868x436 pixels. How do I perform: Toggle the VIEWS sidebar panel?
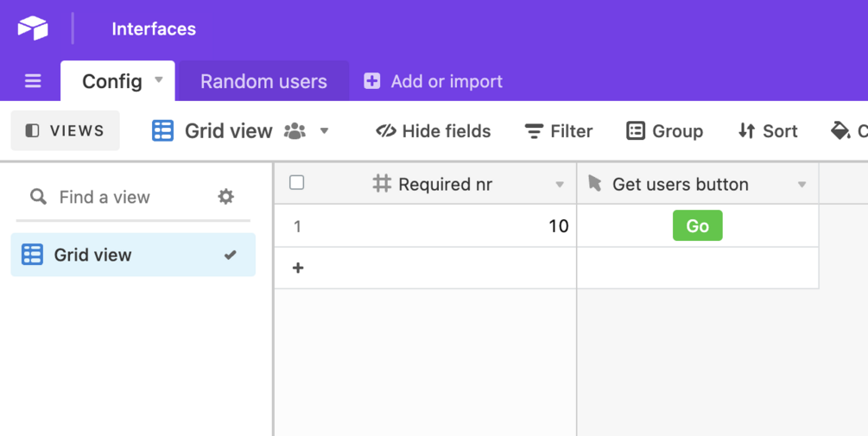click(66, 131)
